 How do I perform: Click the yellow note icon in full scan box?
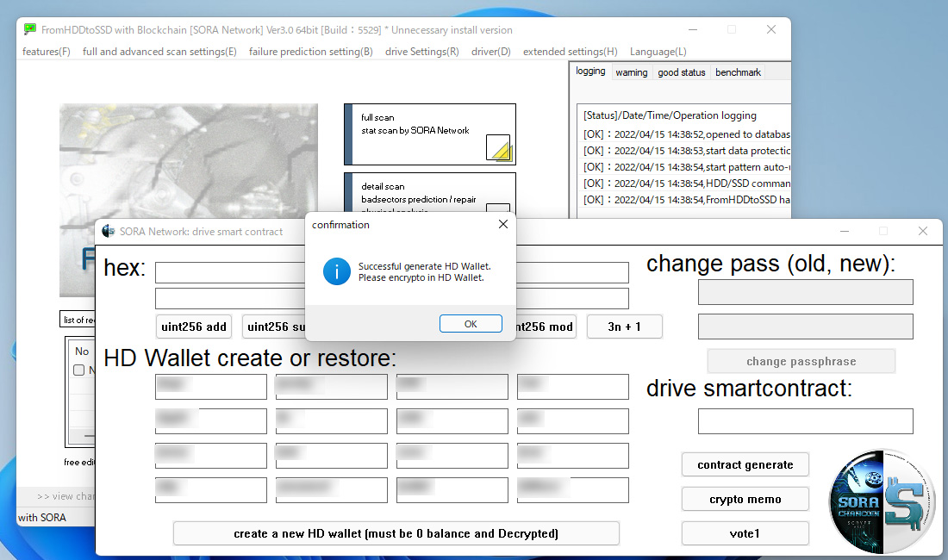tap(499, 147)
